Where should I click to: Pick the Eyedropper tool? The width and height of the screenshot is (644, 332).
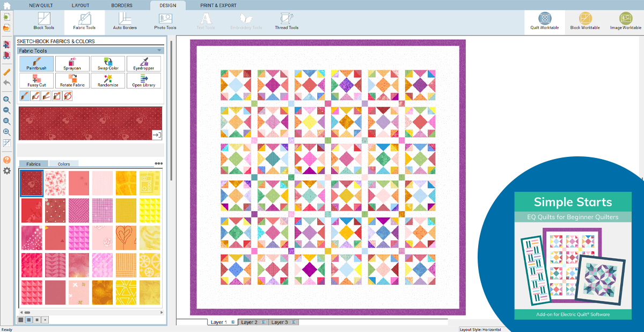(x=144, y=63)
